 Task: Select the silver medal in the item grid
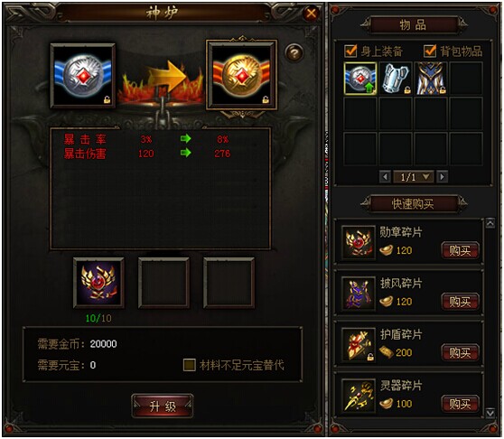pyautogui.click(x=360, y=79)
